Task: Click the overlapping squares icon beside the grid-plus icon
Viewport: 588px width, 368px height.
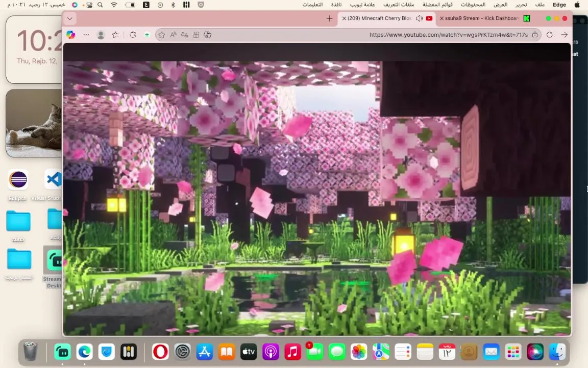Action: point(207,35)
